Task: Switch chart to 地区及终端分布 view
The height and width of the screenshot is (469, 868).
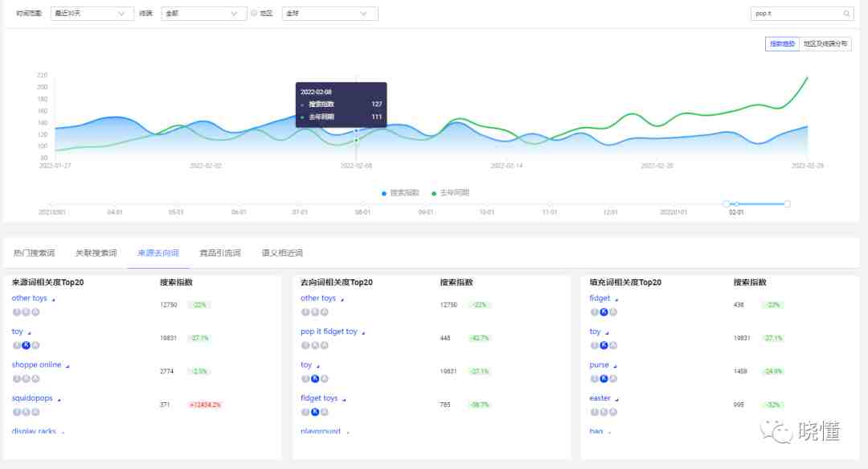Action: (825, 43)
